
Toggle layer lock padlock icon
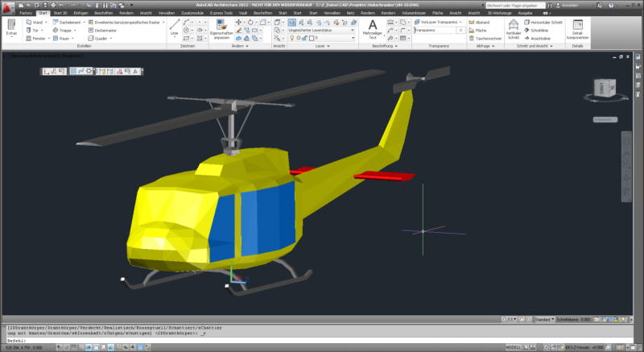point(305,38)
